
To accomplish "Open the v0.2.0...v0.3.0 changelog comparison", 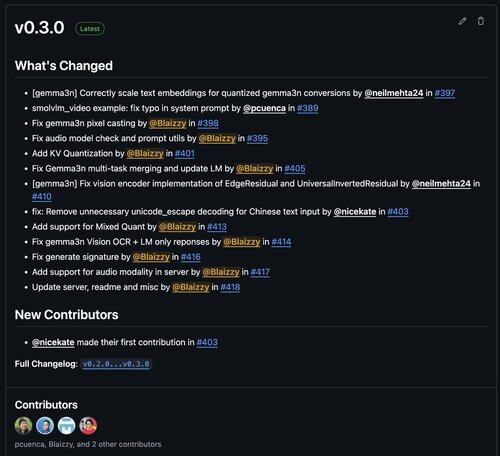I will click(x=116, y=364).
